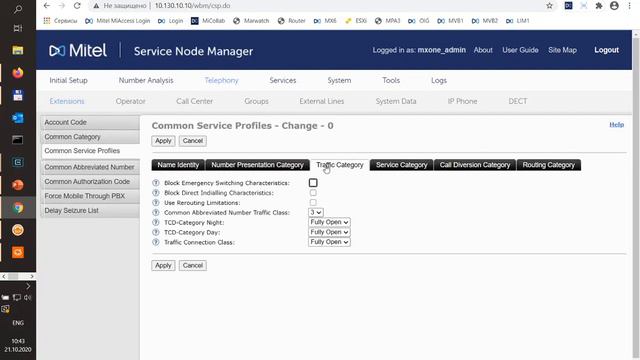Open the Traffic Connection Class dropdown
The height and width of the screenshot is (360, 640).
coord(329,242)
